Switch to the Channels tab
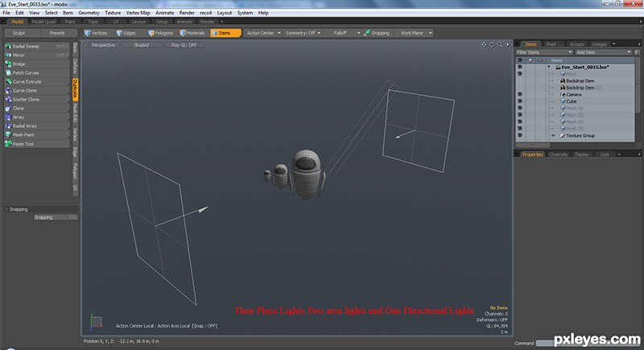The image size is (644, 350). 558,154
